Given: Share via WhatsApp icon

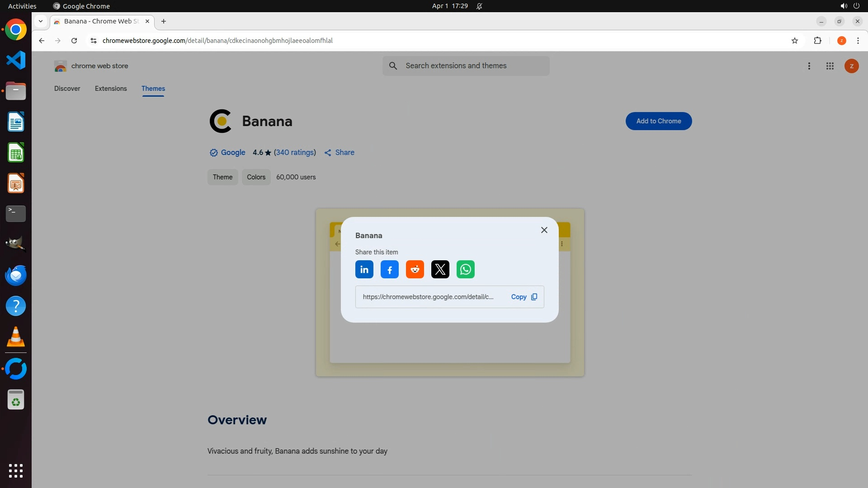Looking at the screenshot, I should (x=465, y=270).
